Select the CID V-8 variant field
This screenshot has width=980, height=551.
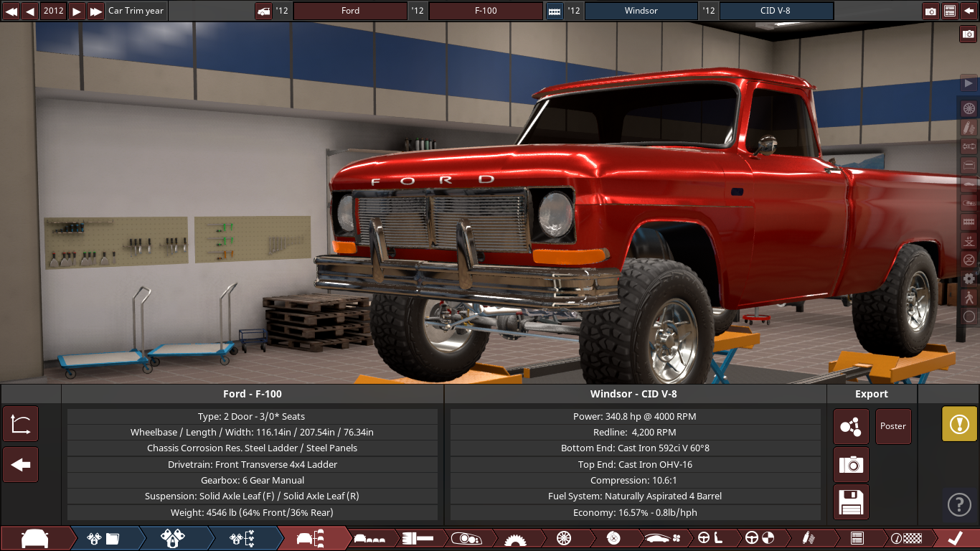[776, 11]
